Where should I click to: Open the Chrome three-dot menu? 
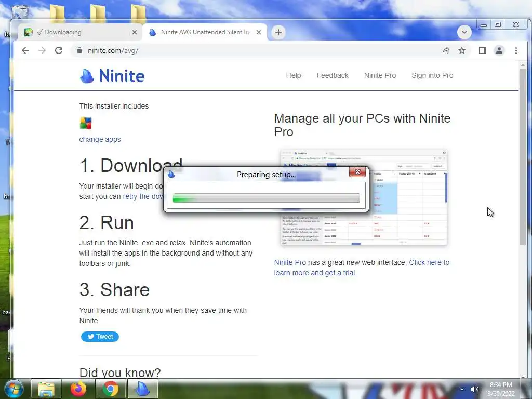516,50
